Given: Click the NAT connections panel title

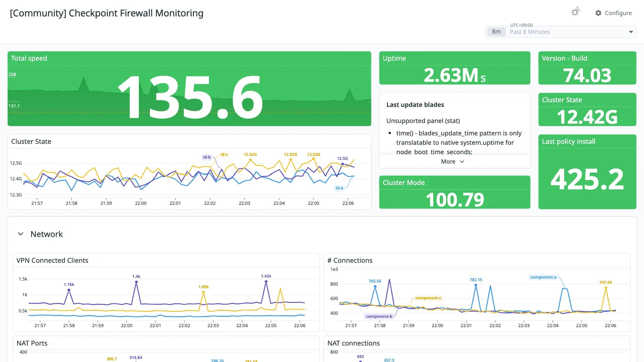Looking at the screenshot, I should tap(354, 343).
